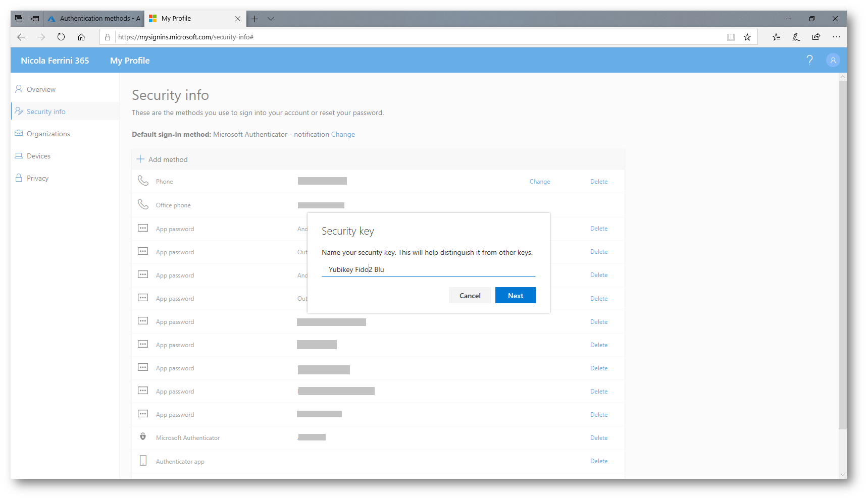This screenshot has width=868, height=500.
Task: Delete the Phone method
Action: click(599, 182)
